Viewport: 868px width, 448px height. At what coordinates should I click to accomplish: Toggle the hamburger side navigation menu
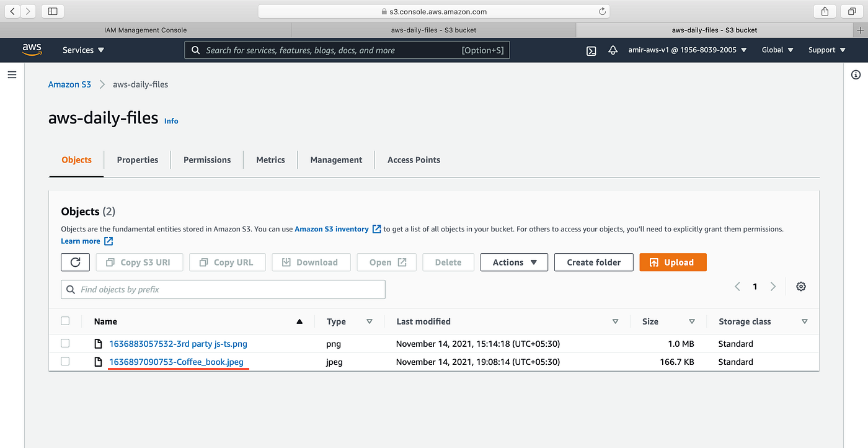tap(12, 74)
